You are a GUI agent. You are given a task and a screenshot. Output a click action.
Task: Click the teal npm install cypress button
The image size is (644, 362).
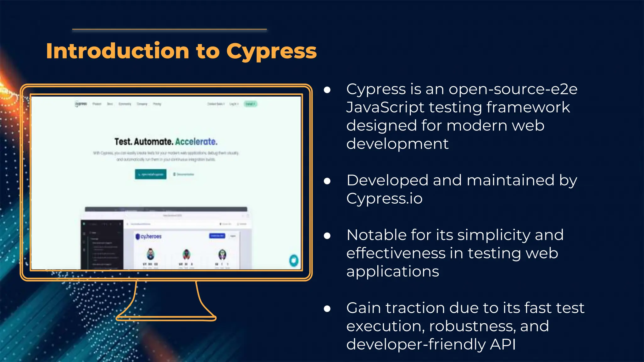tap(151, 174)
